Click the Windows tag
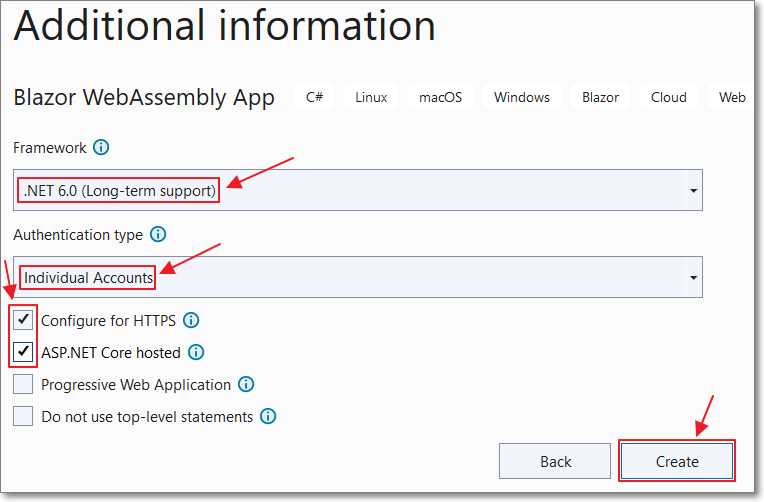The height and width of the screenshot is (502, 764). pos(521,97)
